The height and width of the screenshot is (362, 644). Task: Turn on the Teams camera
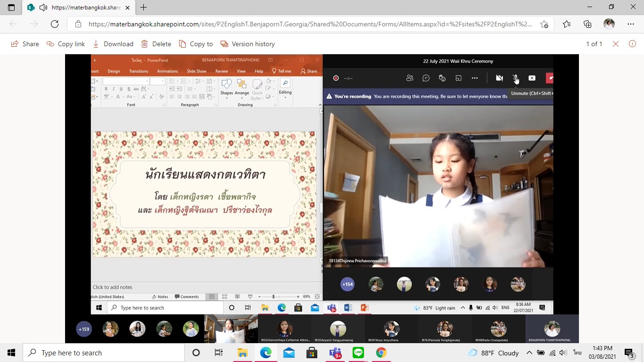coord(499,78)
